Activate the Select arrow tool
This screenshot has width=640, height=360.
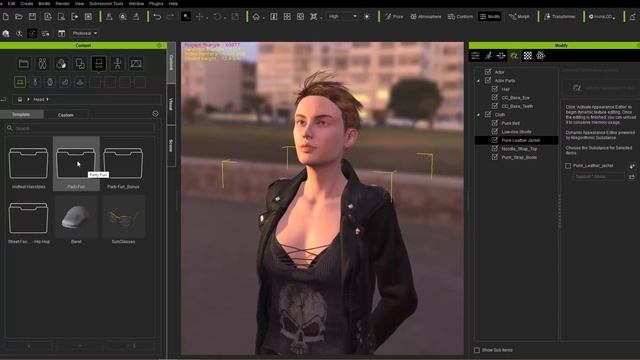pos(186,17)
